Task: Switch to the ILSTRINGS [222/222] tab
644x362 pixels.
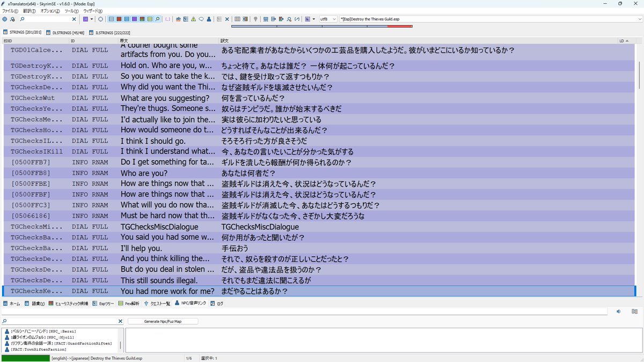Action: [x=109, y=32]
